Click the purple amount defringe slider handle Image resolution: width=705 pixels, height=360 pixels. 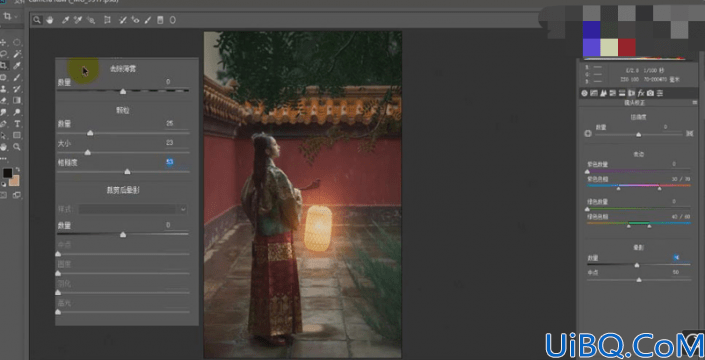tap(587, 172)
